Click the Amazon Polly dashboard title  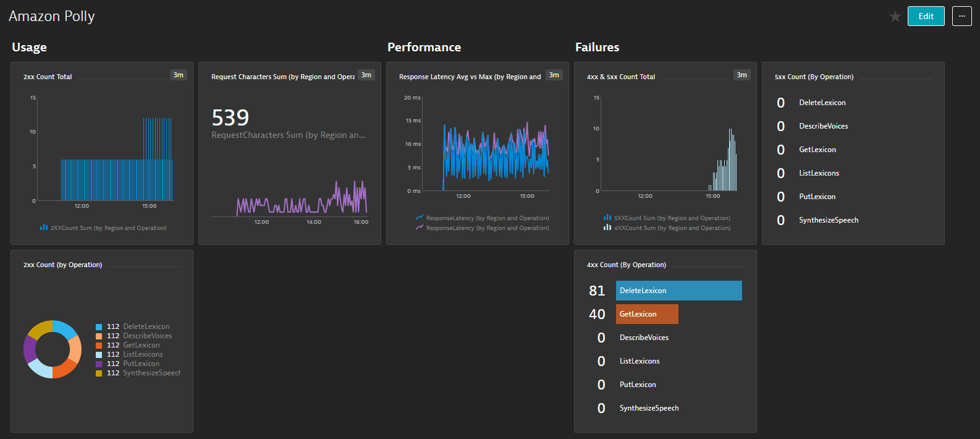click(52, 16)
